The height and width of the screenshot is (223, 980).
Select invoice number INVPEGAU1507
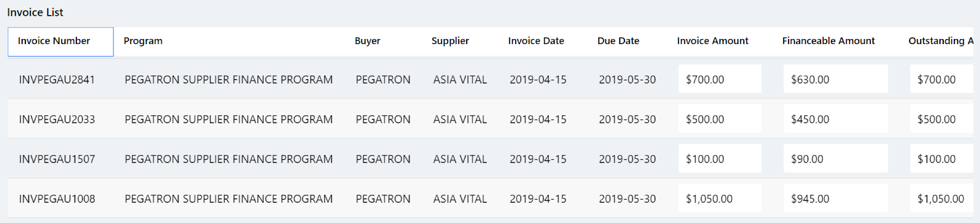point(57,159)
